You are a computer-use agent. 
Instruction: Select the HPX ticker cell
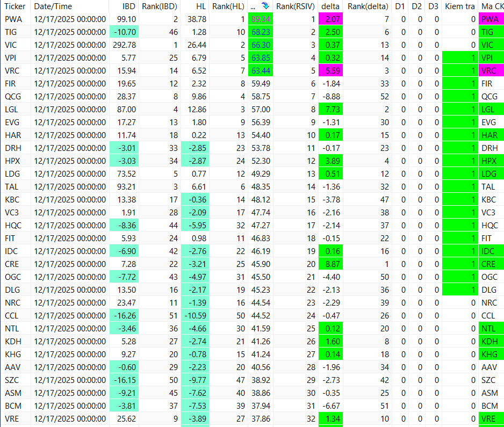[x=16, y=161]
